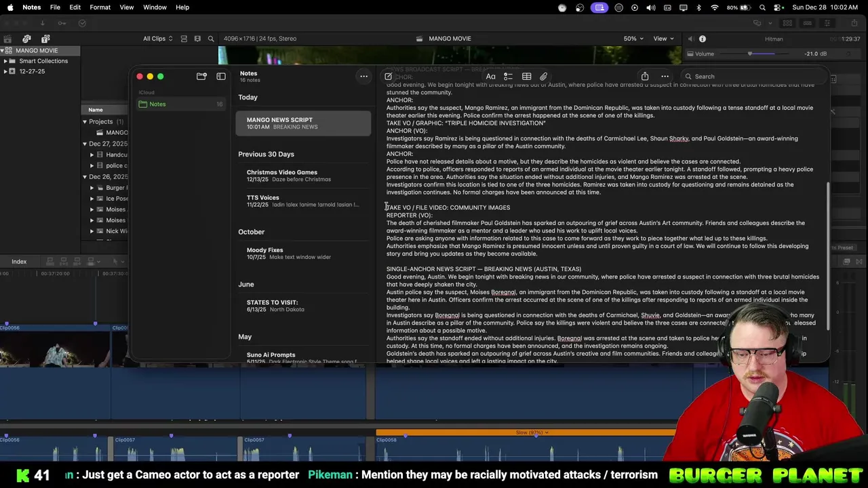Select the Notes folder in sidebar

[180, 104]
